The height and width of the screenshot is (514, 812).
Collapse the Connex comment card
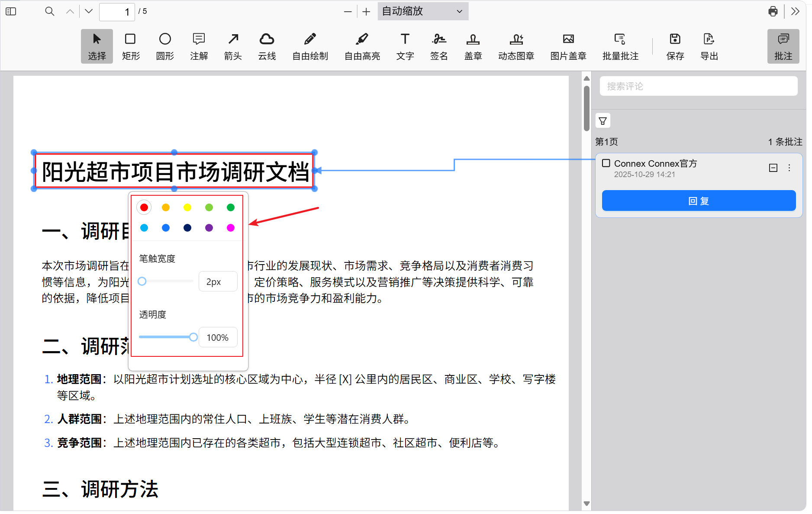click(773, 168)
